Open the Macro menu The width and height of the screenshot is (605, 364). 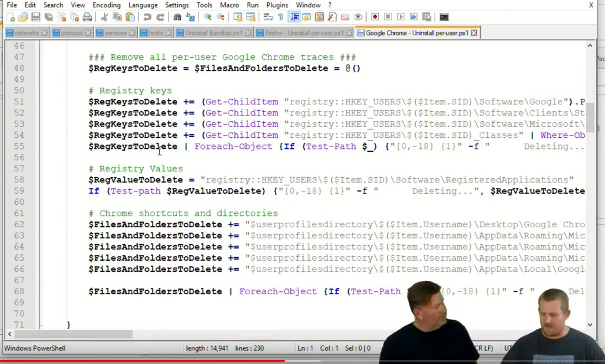pyautogui.click(x=230, y=5)
